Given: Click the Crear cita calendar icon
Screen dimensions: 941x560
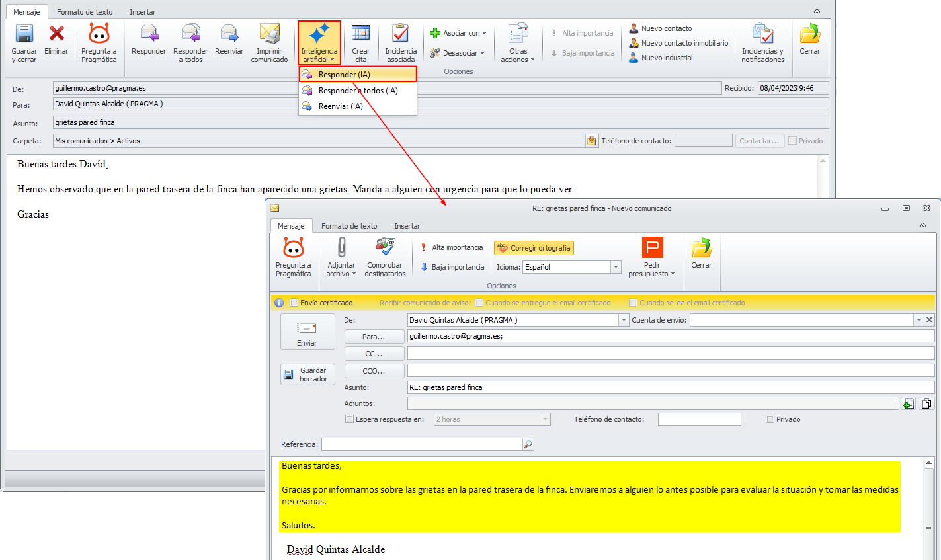Looking at the screenshot, I should coord(360,44).
